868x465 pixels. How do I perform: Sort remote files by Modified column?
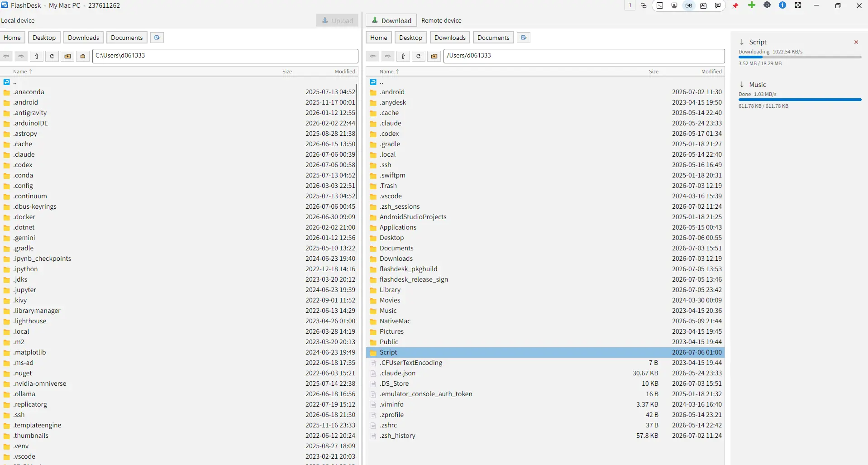pyautogui.click(x=711, y=72)
